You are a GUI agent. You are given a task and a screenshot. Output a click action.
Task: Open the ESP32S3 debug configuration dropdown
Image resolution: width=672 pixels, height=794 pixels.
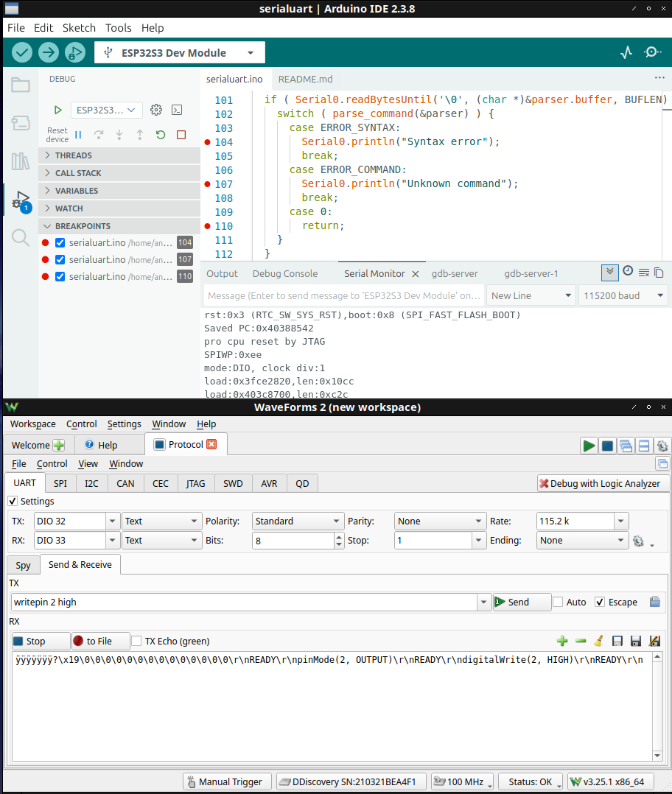(x=106, y=110)
